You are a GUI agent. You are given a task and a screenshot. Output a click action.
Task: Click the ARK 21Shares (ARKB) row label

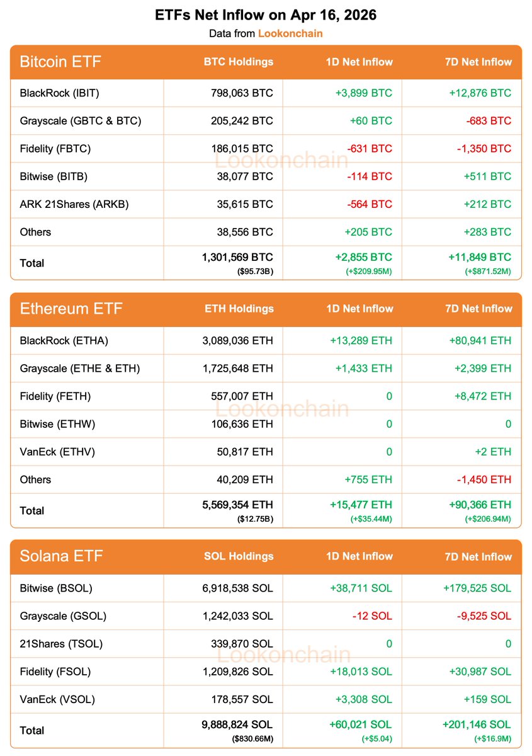[x=74, y=204]
